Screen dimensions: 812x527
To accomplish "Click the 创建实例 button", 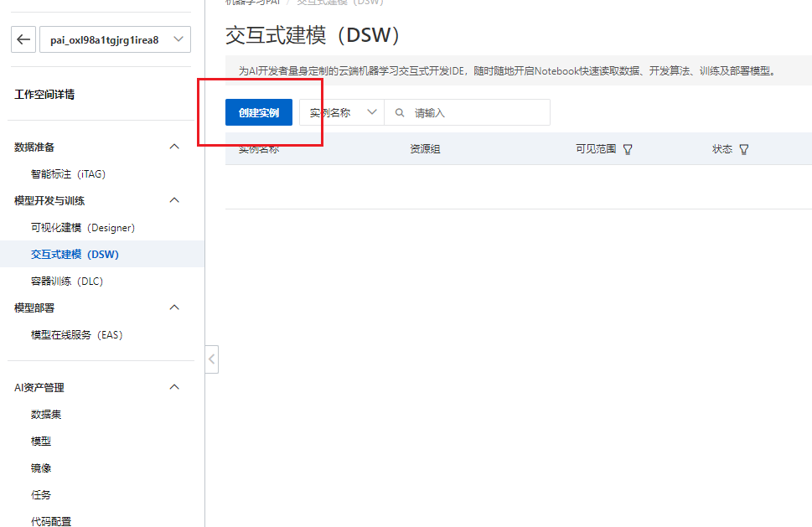I will [x=259, y=112].
